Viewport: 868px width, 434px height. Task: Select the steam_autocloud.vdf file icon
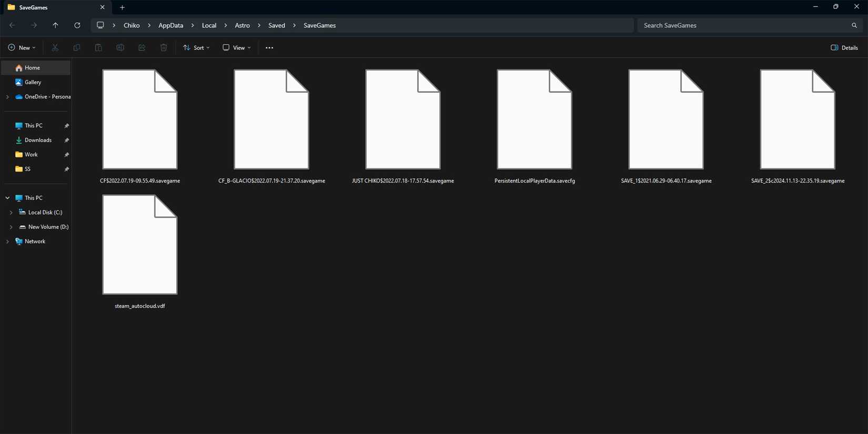pyautogui.click(x=140, y=245)
